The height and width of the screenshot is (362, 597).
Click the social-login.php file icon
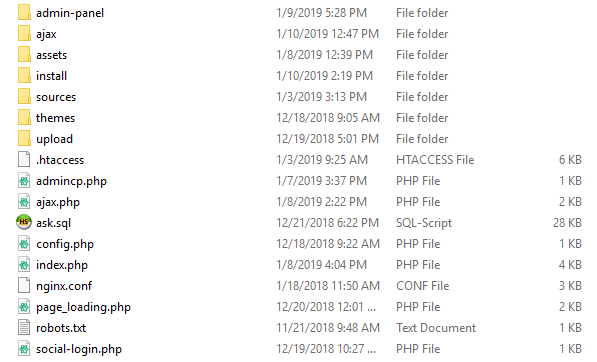(x=24, y=349)
